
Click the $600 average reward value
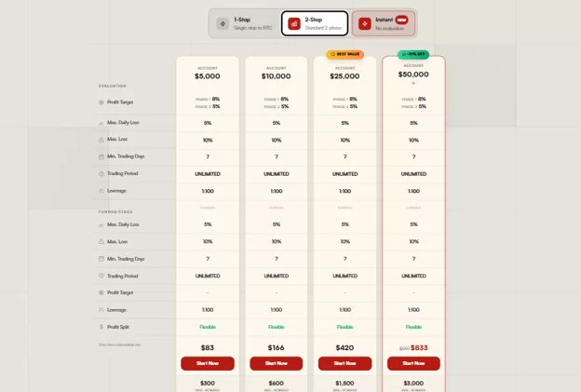pyautogui.click(x=276, y=383)
